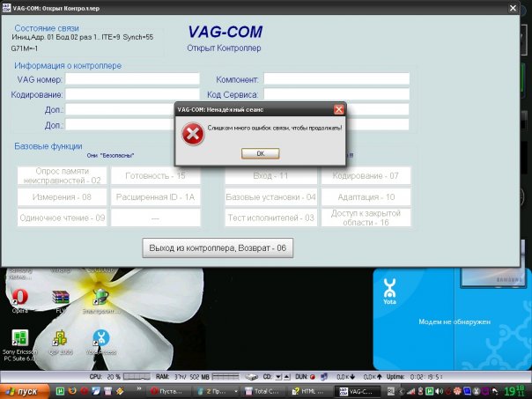Launch Opera from quick launch bar
The height and width of the screenshot is (399, 532).
pyautogui.click(x=85, y=391)
